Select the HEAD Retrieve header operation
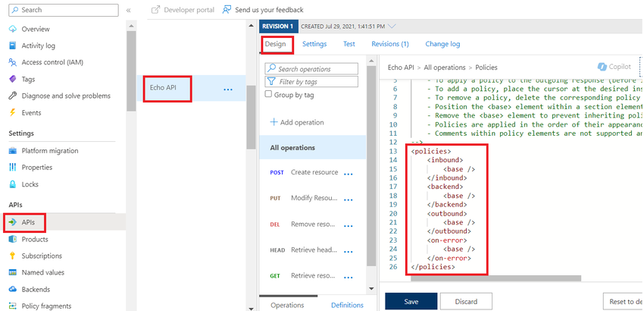644x311 pixels. click(x=313, y=250)
